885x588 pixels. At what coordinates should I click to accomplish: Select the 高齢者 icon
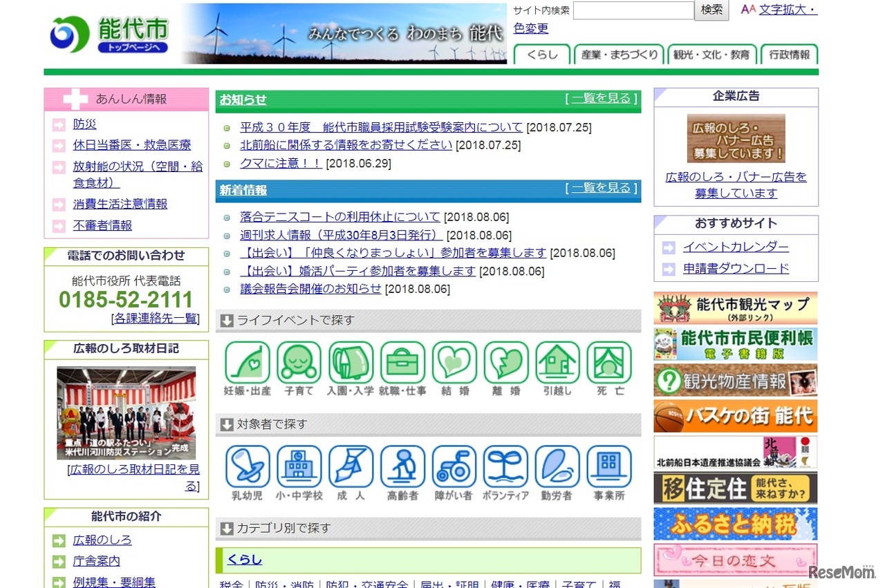pos(402,473)
